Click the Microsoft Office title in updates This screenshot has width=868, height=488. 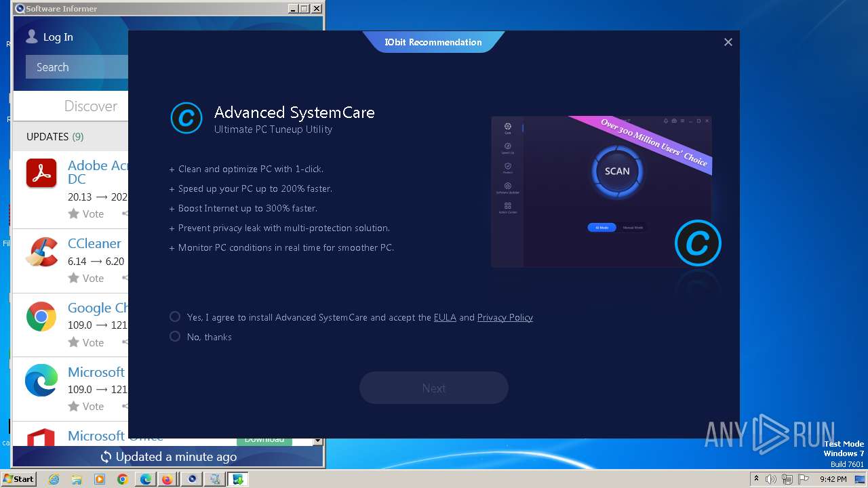point(115,436)
